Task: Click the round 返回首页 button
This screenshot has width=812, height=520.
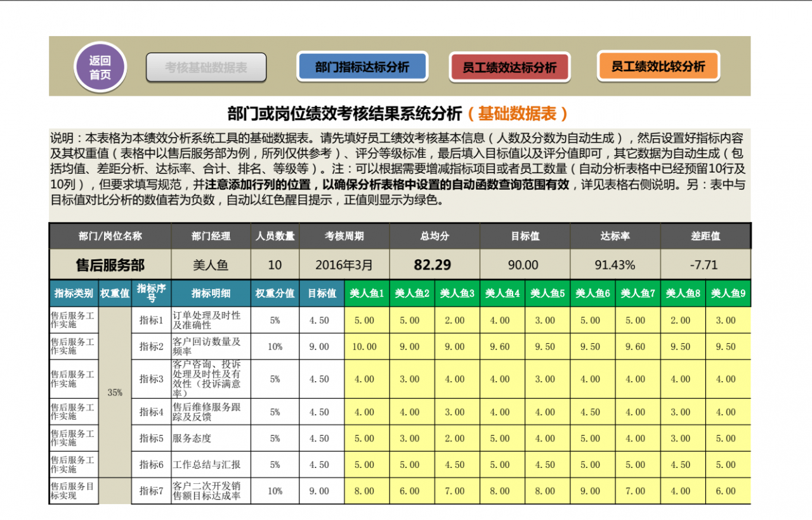Action: point(100,67)
